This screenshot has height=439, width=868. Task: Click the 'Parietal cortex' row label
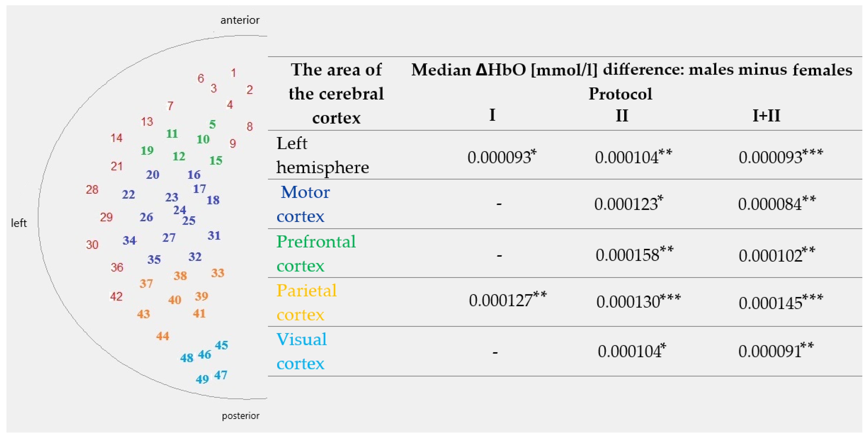point(306,302)
